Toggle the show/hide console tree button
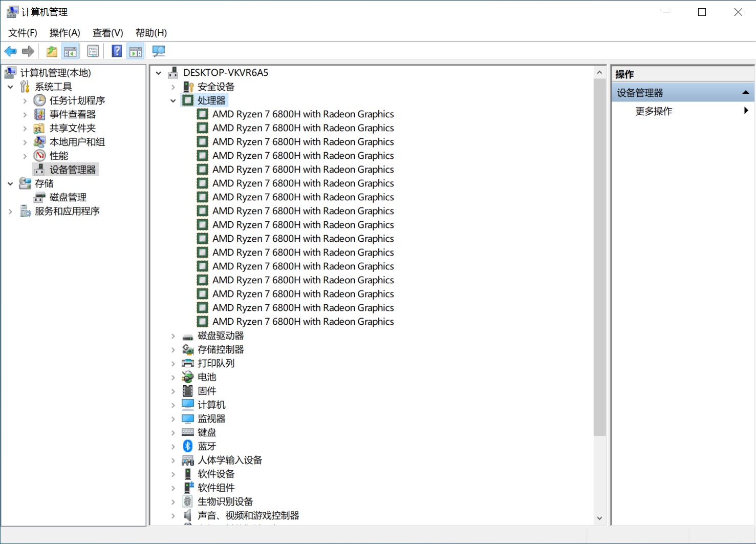The image size is (756, 544). point(71,51)
